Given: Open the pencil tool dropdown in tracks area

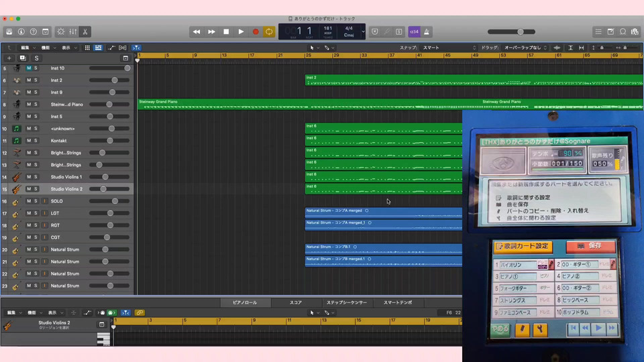Looking at the screenshot, I should (x=329, y=48).
